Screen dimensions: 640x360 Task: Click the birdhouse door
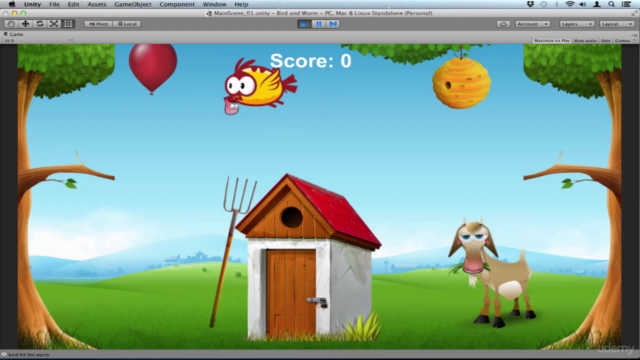tap(291, 292)
